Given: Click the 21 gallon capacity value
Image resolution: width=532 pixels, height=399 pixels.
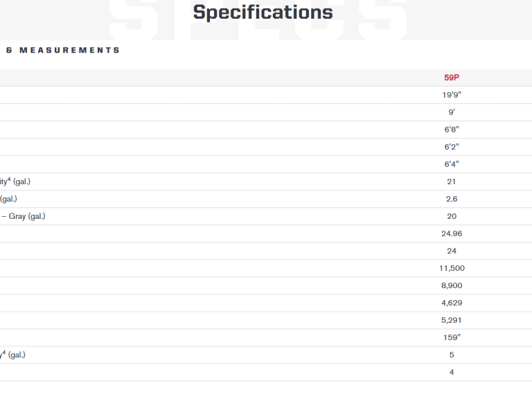Looking at the screenshot, I should (452, 181).
